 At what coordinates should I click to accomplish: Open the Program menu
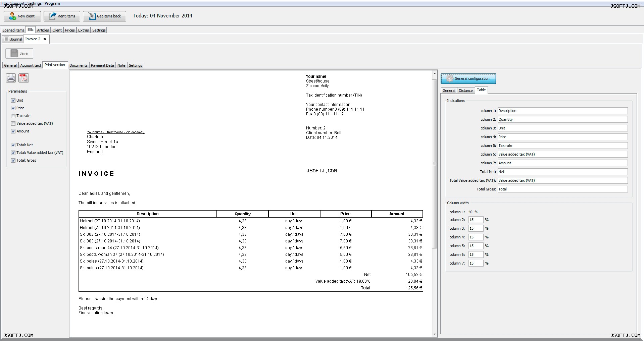tap(52, 3)
